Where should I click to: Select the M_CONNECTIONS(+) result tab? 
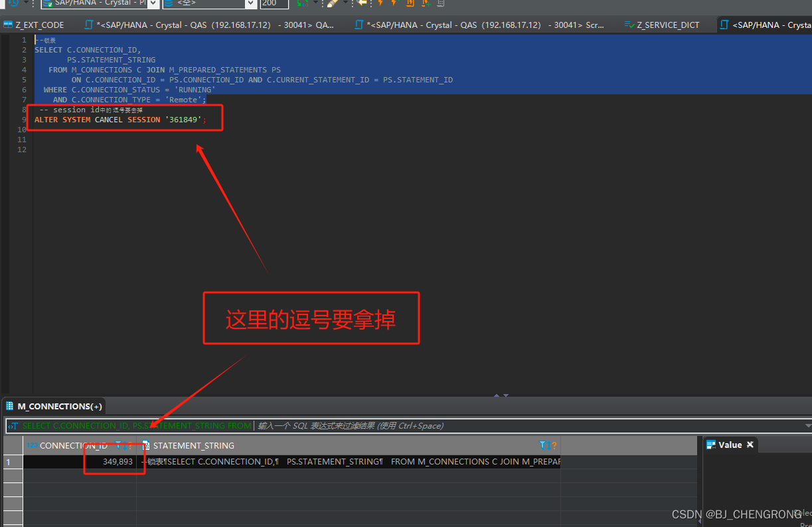[53, 406]
